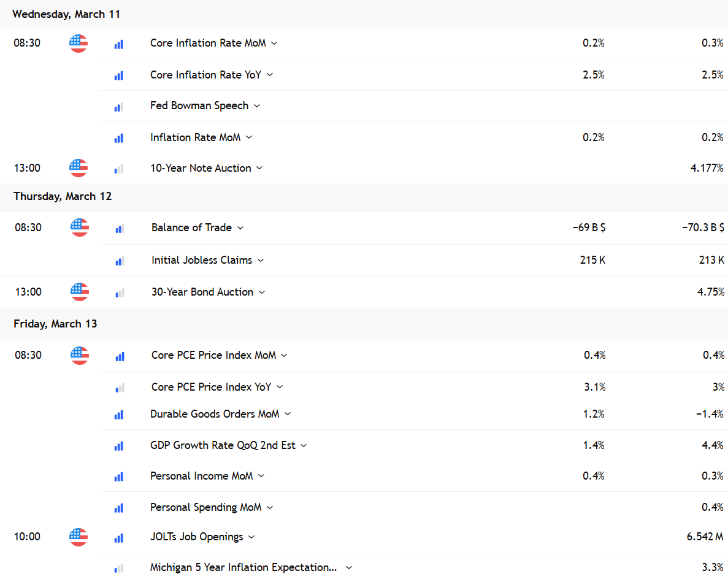This screenshot has height=582, width=728.
Task: Click importance bars icon for Fed Bowman Speech
Action: point(119,107)
